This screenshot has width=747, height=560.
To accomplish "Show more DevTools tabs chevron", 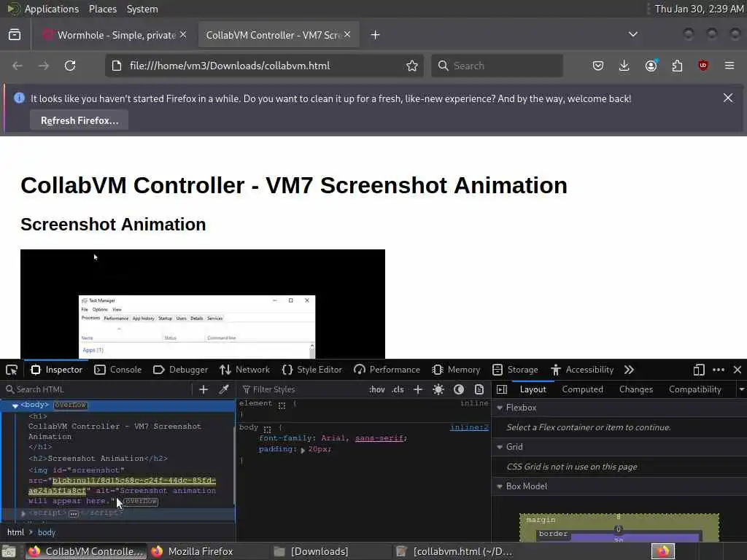I will pos(629,370).
